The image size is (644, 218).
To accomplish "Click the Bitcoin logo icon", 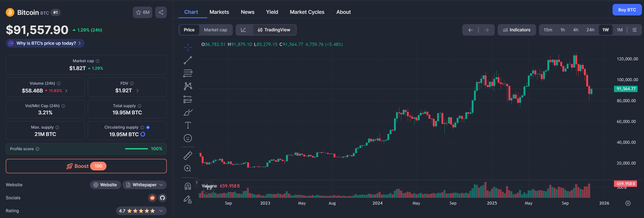I will 10,12.
